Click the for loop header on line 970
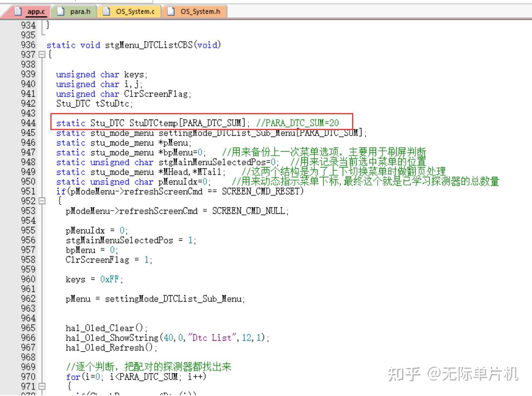 tap(136, 377)
